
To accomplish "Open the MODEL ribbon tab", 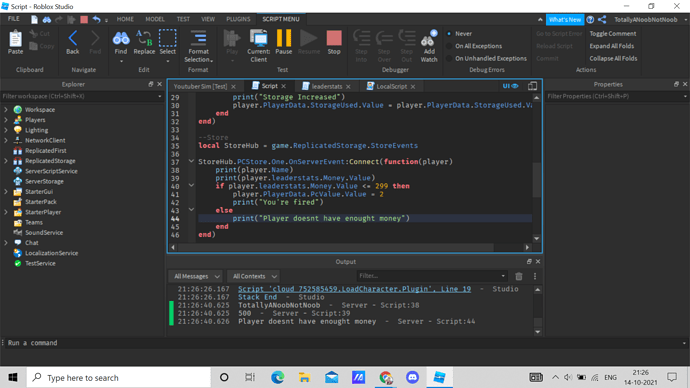I will tap(155, 19).
